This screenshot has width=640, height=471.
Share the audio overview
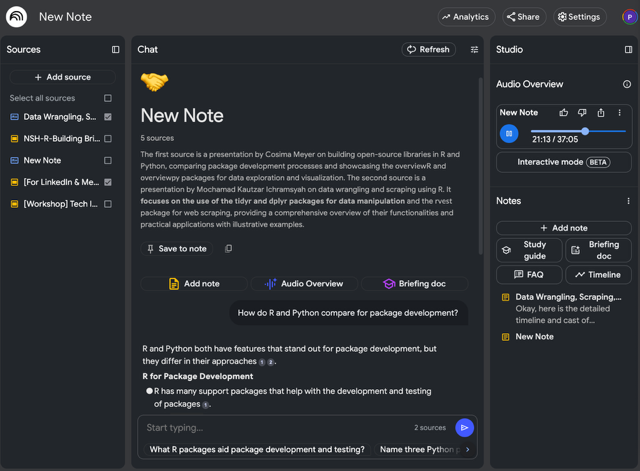[x=601, y=113]
